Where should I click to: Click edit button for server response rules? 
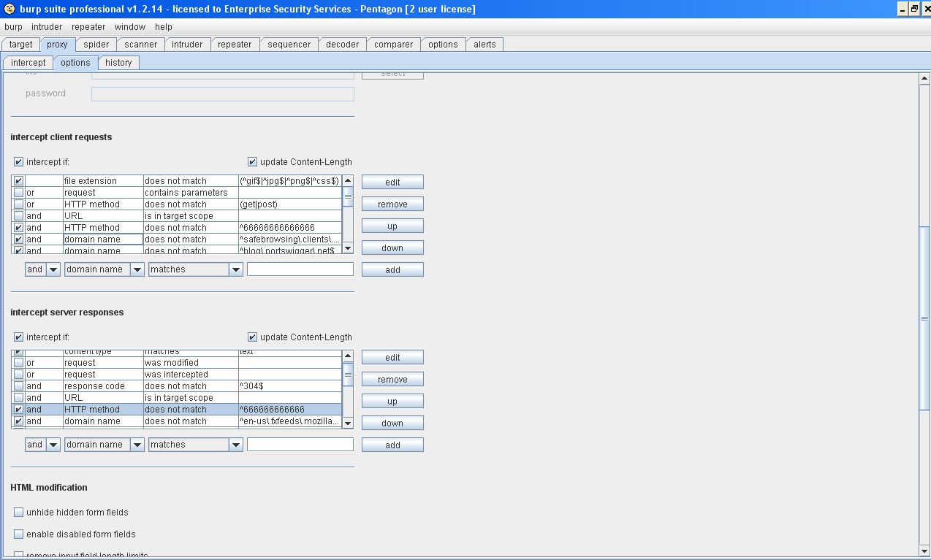392,358
